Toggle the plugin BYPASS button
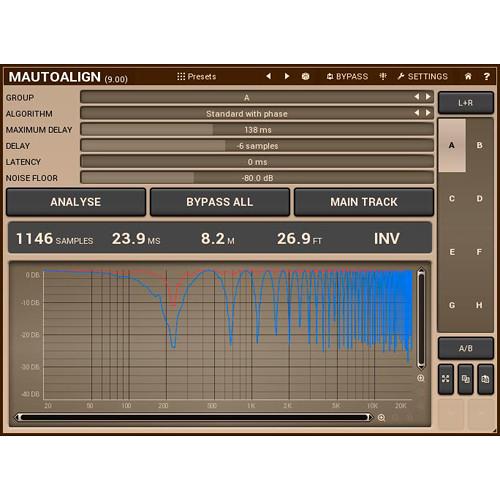 click(x=347, y=77)
